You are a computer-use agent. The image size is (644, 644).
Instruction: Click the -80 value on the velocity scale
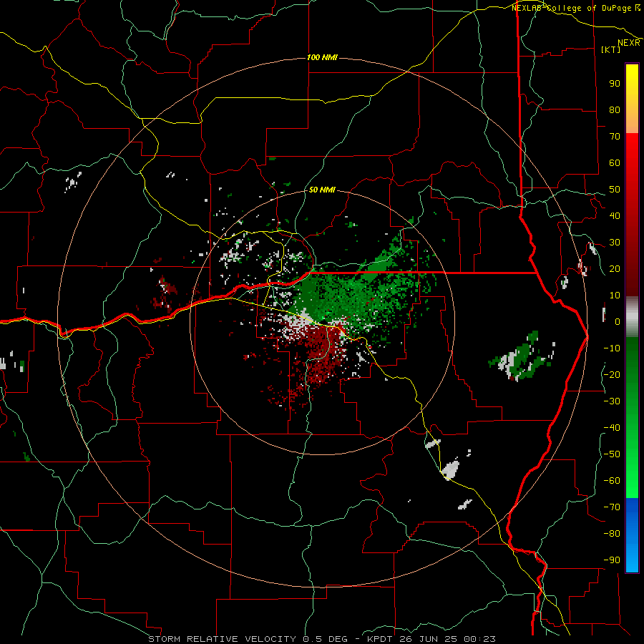point(612,534)
